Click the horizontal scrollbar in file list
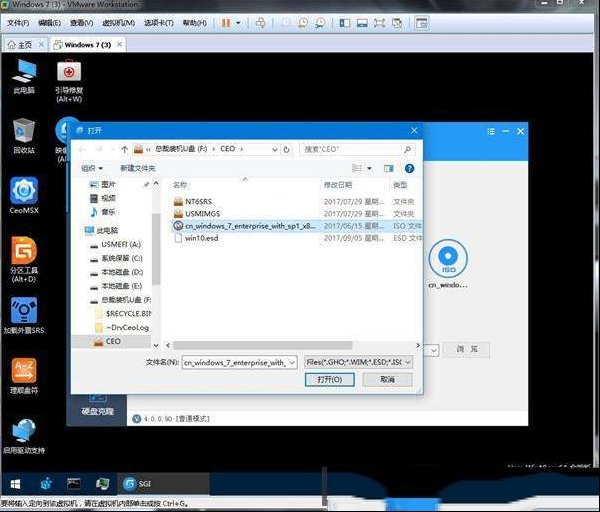The height and width of the screenshot is (512, 600). tap(262, 346)
